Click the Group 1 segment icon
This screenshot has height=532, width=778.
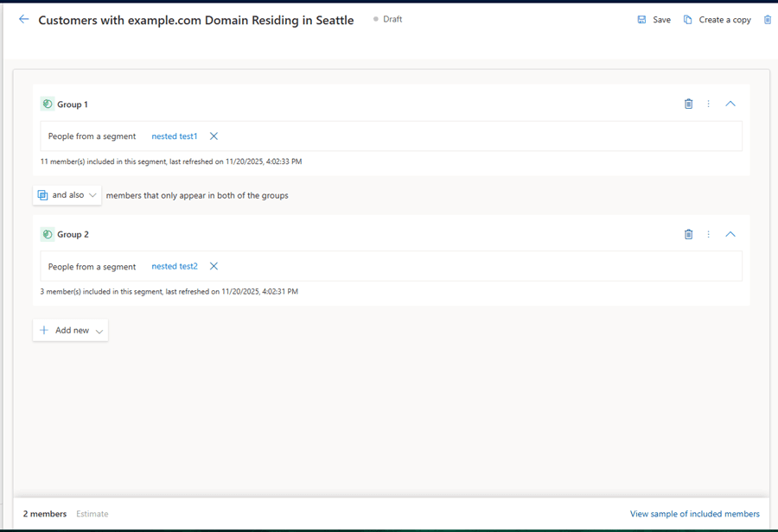tap(48, 104)
